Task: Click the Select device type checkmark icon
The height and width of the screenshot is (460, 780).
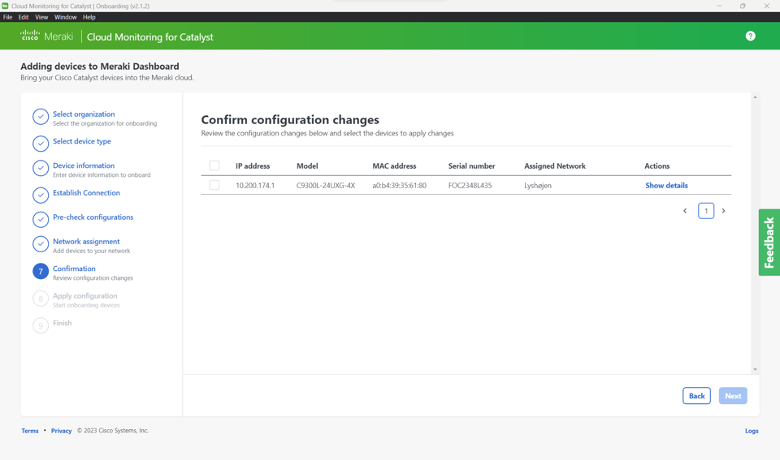Action: [x=40, y=143]
